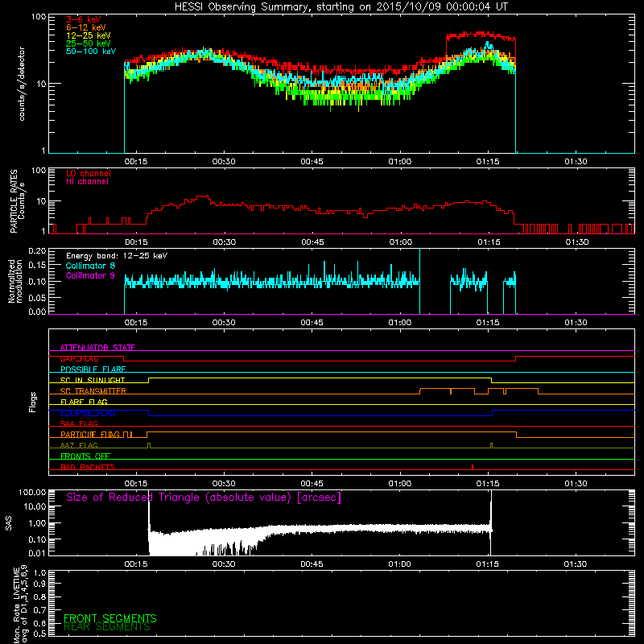This screenshot has width=644, height=644.
Task: Click the 0.01 tick on SAS axis
Action: pos(36,553)
